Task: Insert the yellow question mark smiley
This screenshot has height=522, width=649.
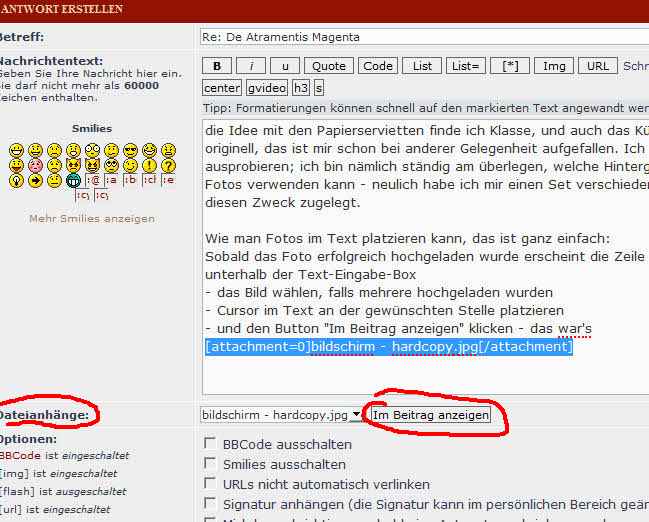Action: (x=168, y=166)
